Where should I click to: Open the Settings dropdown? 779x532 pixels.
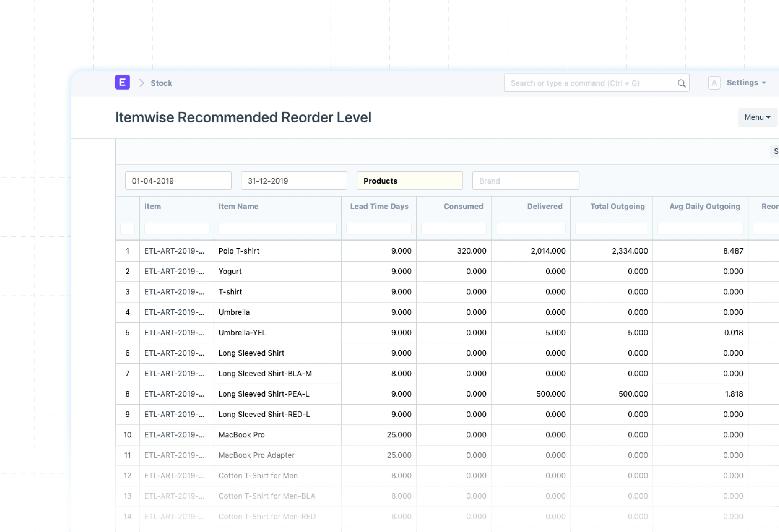[x=746, y=83]
